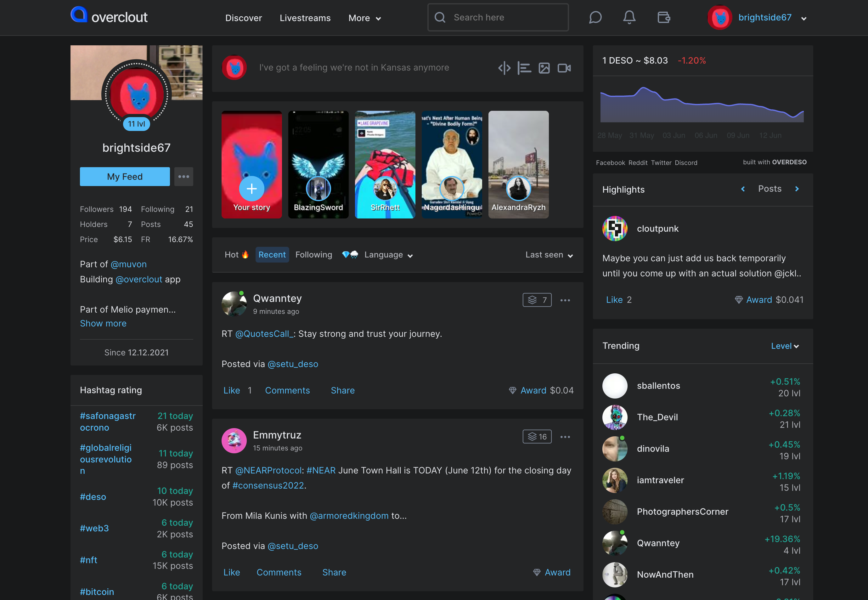Open profile options three-dot button

pos(184,177)
